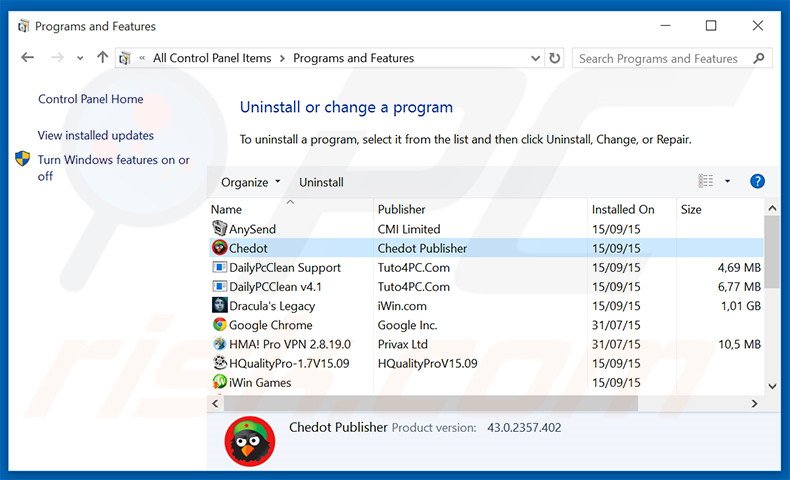
Task: Click the Chedot Publisher cell in list
Action: (422, 248)
